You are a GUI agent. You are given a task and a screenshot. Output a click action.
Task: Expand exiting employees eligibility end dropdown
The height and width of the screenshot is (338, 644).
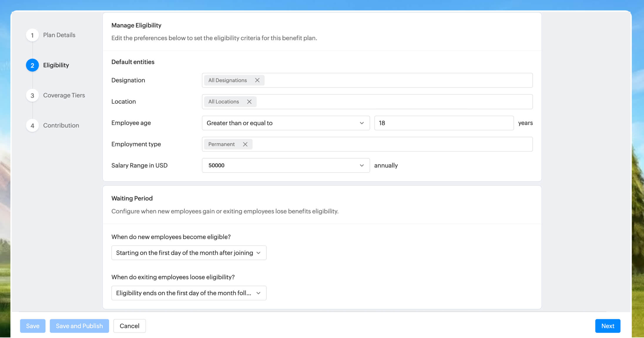pyautogui.click(x=189, y=293)
